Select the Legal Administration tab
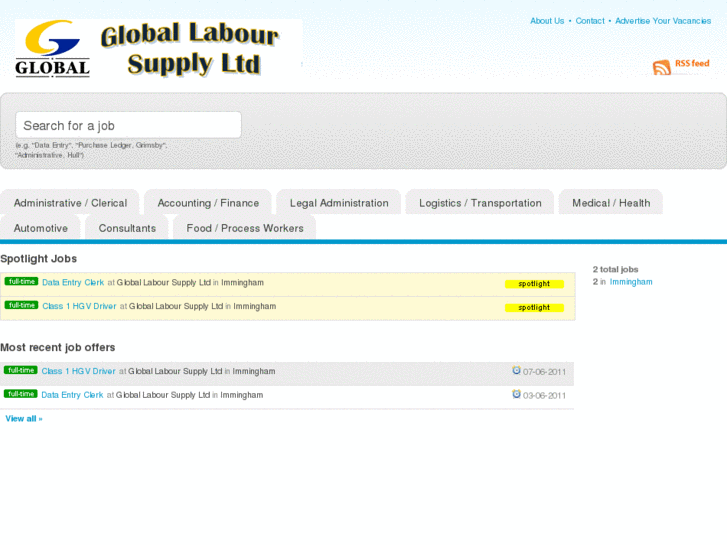 339,203
